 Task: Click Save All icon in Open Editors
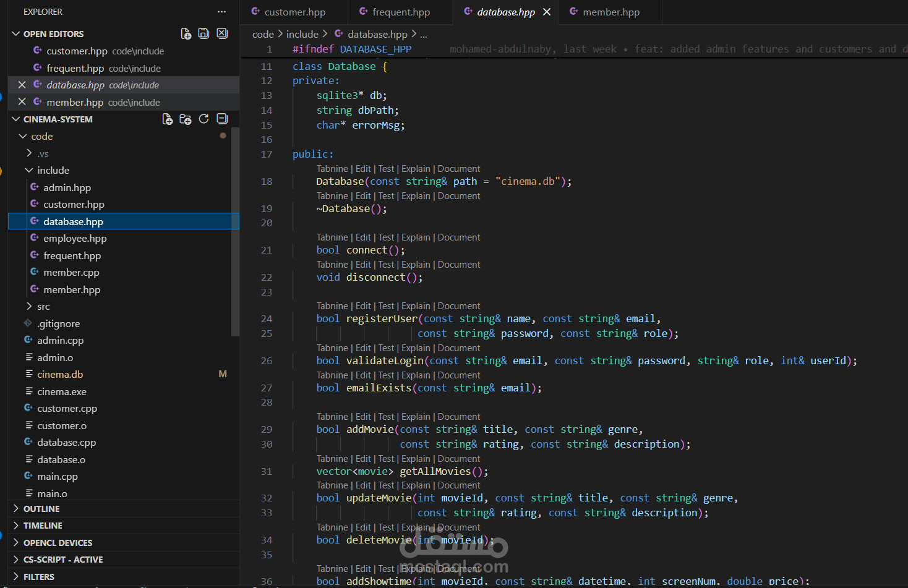click(x=203, y=33)
